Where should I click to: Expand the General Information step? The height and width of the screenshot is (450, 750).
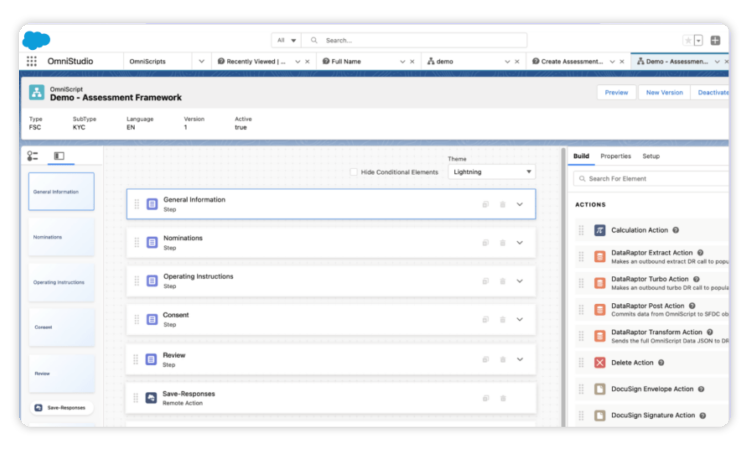point(519,204)
